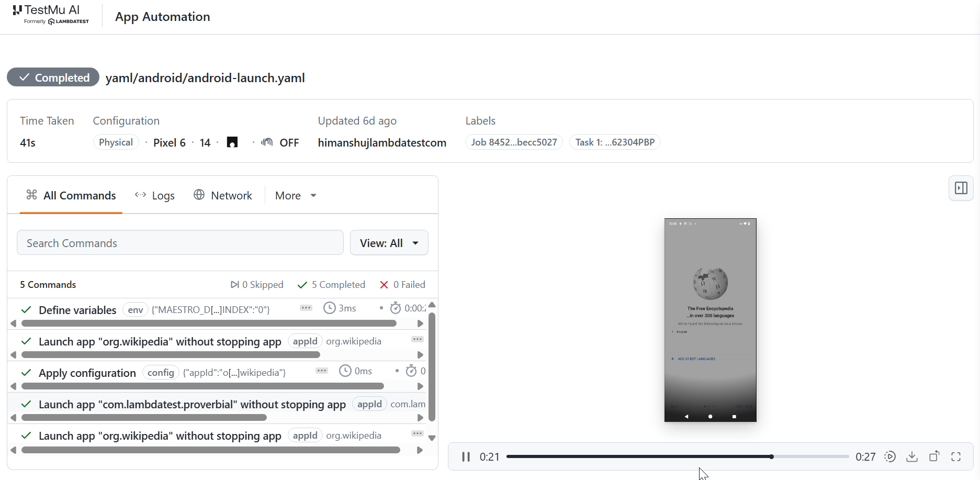
Task: Click the App Automation heading
Action: click(163, 17)
